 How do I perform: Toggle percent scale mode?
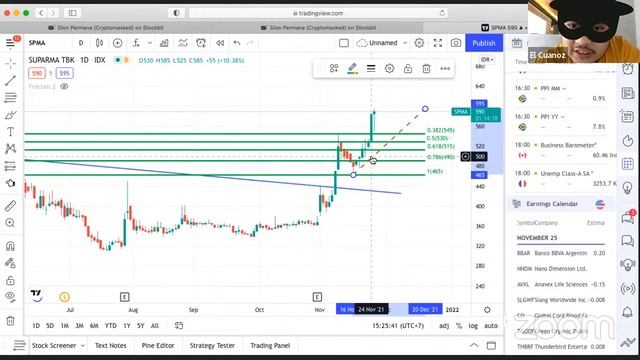tap(459, 326)
